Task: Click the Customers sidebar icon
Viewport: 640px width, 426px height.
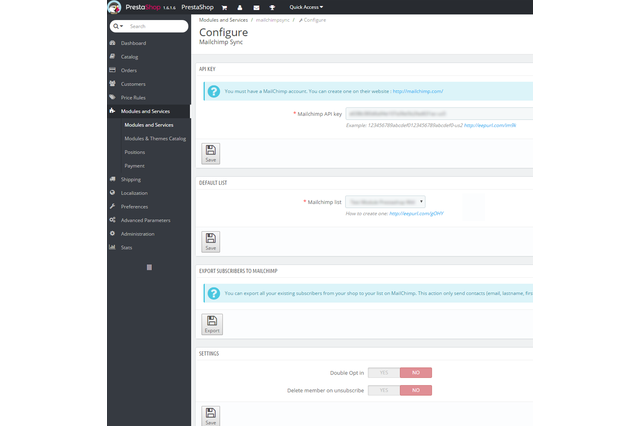Action: (x=112, y=84)
